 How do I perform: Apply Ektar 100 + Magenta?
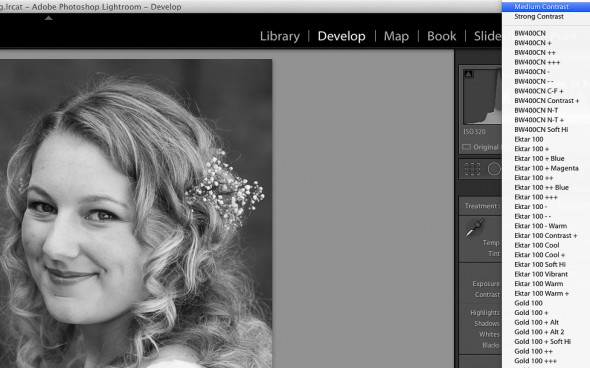pyautogui.click(x=546, y=168)
